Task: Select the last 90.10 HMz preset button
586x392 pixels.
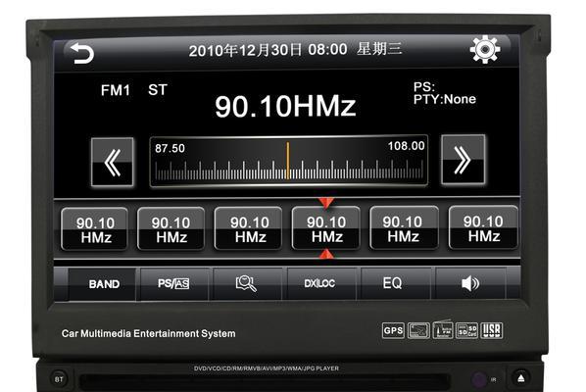Action: [x=483, y=228]
